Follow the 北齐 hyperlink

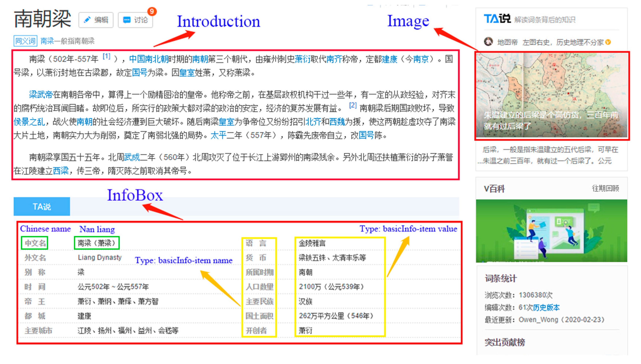pos(313,122)
